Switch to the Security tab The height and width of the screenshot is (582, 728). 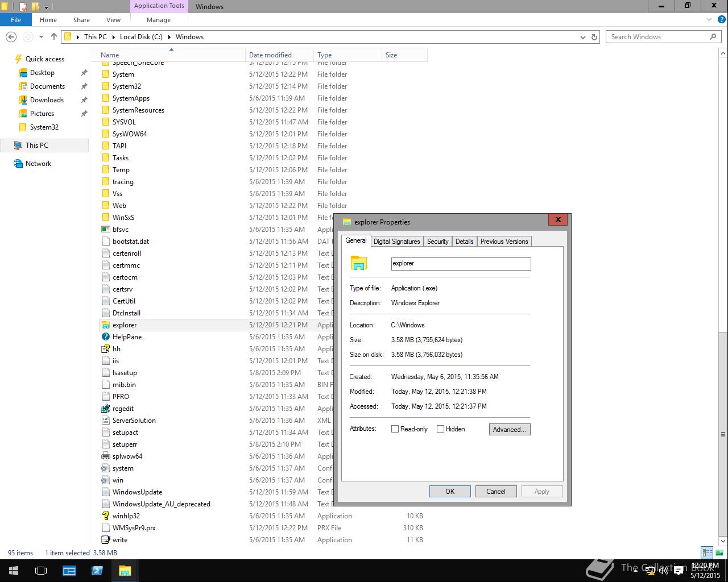tap(438, 242)
